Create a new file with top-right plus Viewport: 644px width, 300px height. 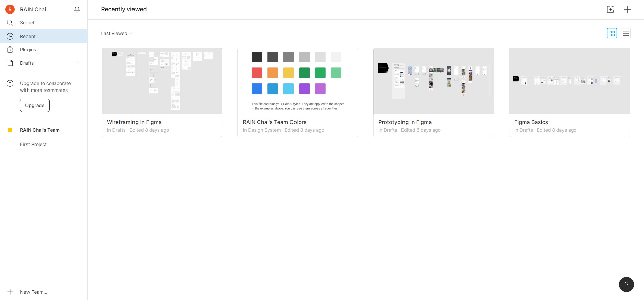point(627,9)
